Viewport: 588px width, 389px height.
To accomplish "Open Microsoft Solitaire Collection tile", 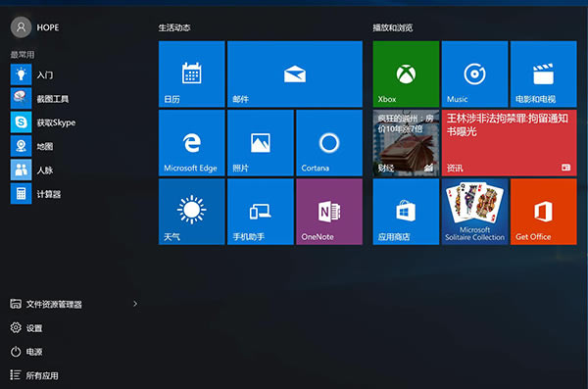I will [474, 212].
